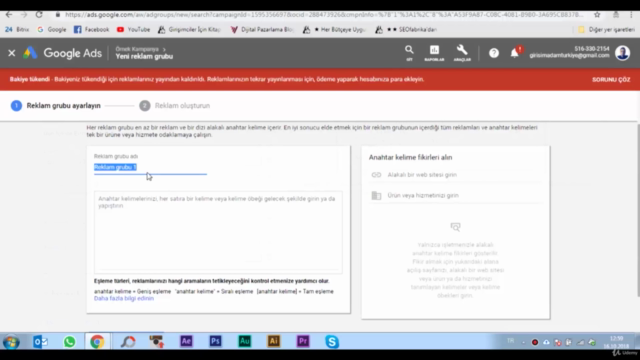Click the keywords text area
Viewport: 640px width, 360px height.
[218, 232]
